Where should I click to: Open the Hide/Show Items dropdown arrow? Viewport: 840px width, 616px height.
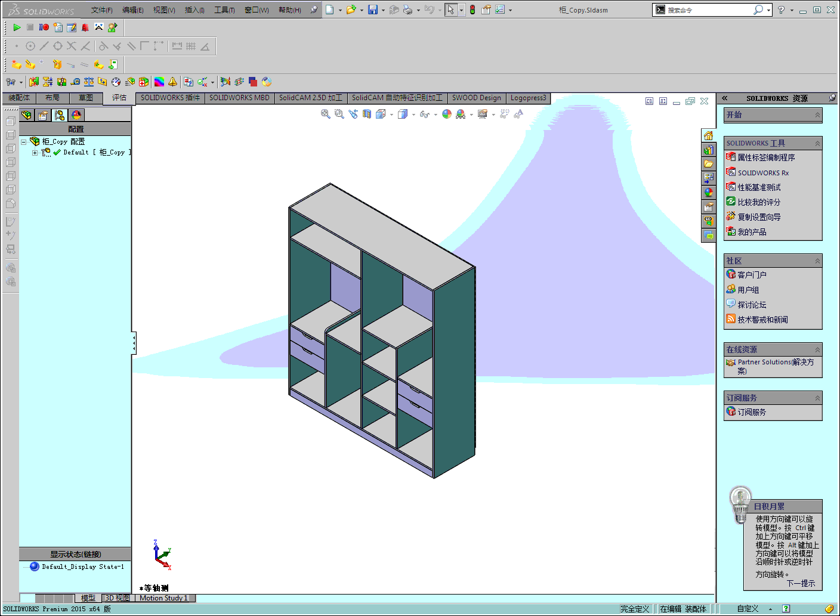point(436,114)
